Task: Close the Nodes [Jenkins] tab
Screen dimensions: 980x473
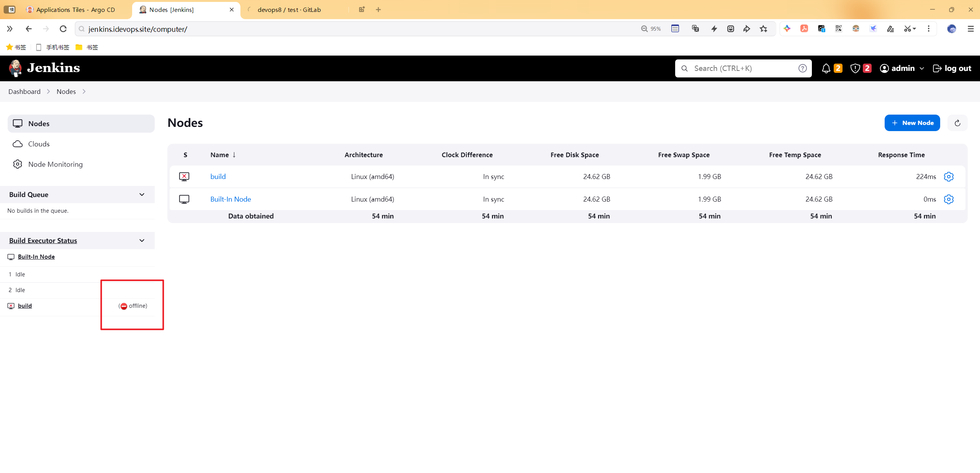Action: (232, 10)
